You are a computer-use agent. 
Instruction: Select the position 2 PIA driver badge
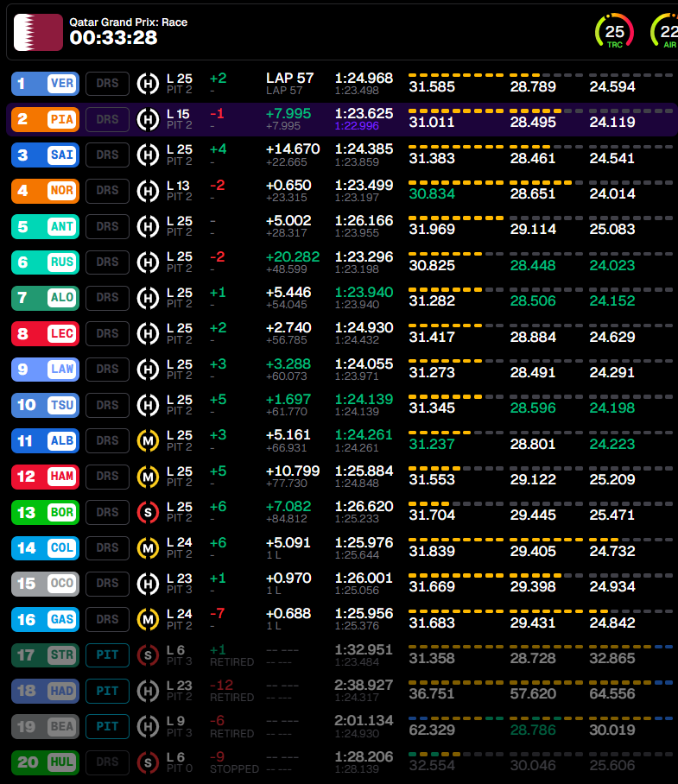(46, 119)
